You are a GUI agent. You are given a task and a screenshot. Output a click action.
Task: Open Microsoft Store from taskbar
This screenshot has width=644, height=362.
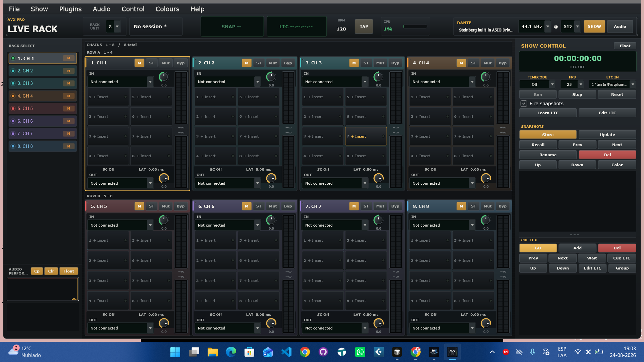(249, 352)
